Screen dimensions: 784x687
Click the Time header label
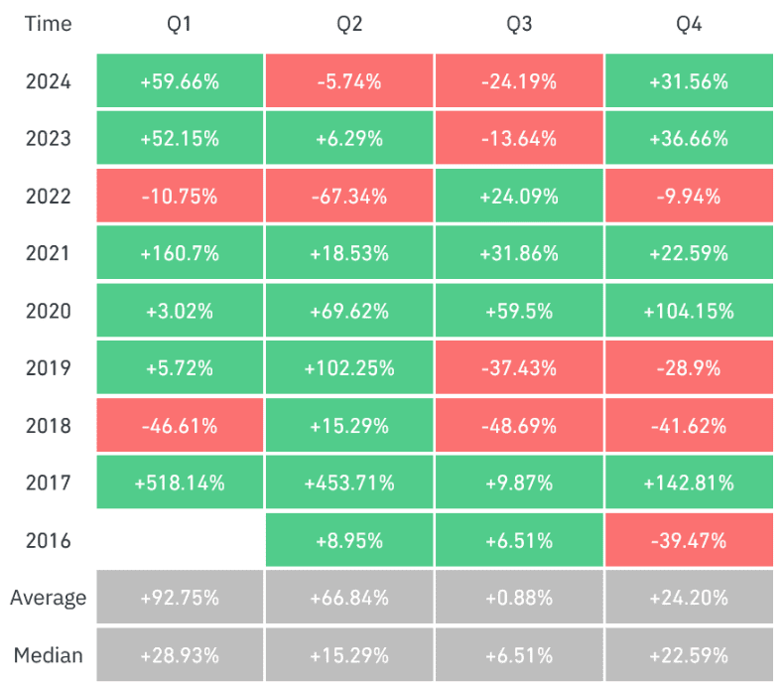point(49,25)
